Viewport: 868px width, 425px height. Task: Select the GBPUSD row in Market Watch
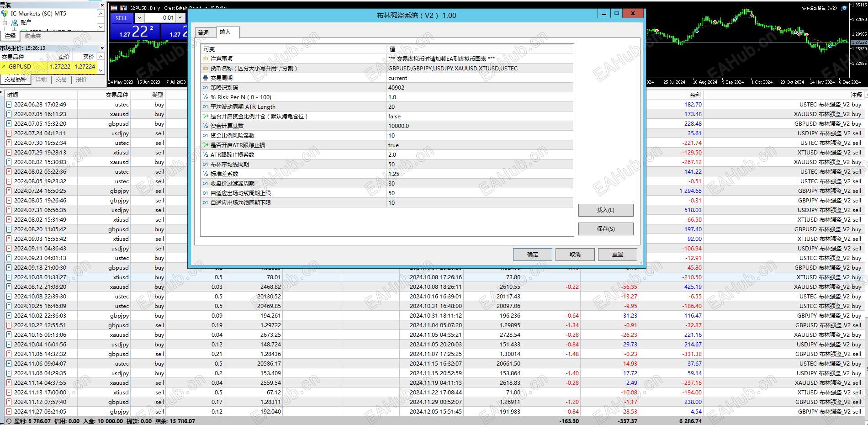coord(49,67)
